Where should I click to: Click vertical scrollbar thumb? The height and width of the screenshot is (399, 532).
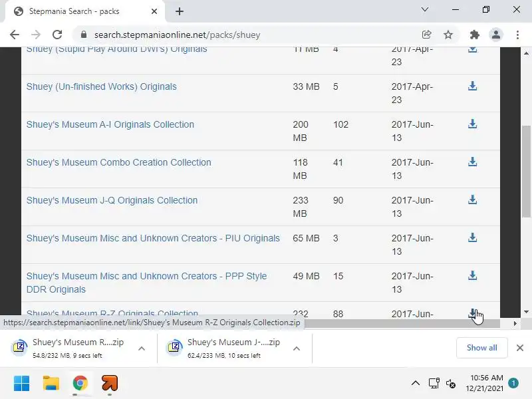(526, 172)
